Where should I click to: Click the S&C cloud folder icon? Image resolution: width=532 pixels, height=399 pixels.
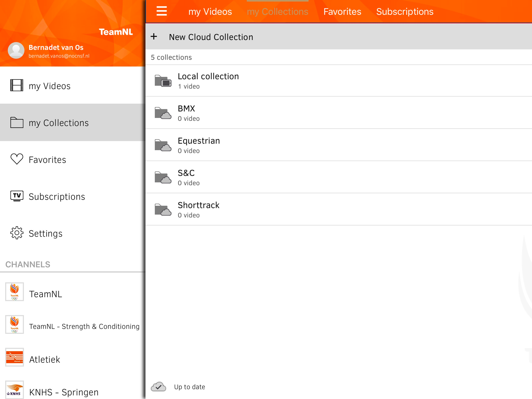click(x=163, y=177)
